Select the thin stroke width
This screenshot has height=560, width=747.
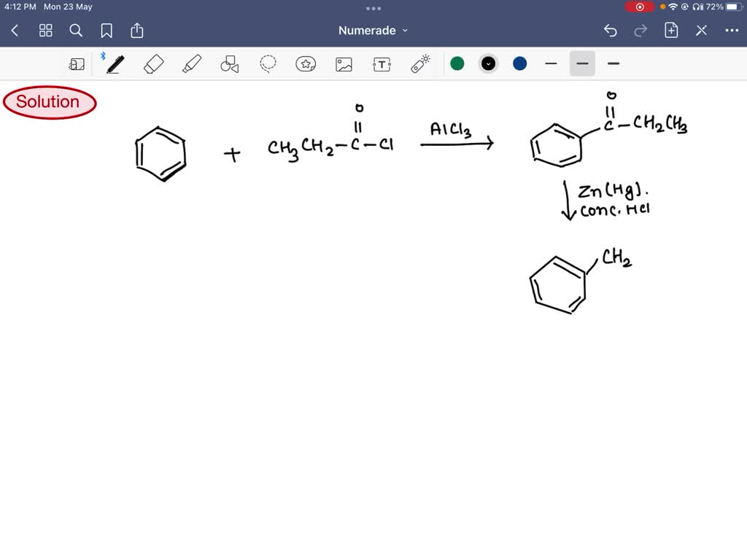[x=551, y=63]
